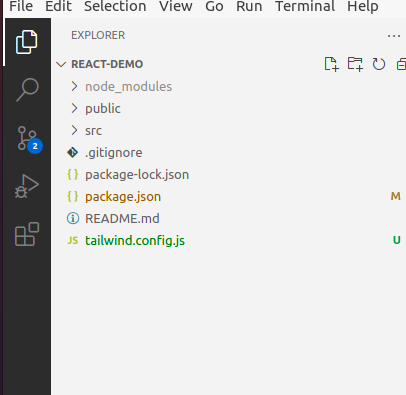Open the modified package.json file
Image resolution: width=406 pixels, height=395 pixels.
point(123,197)
